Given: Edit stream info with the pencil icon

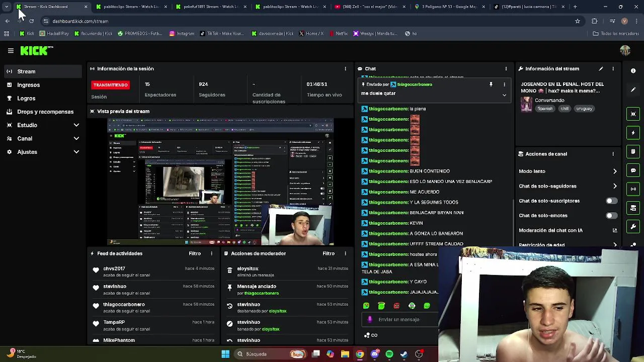Looking at the screenshot, I should (x=601, y=69).
